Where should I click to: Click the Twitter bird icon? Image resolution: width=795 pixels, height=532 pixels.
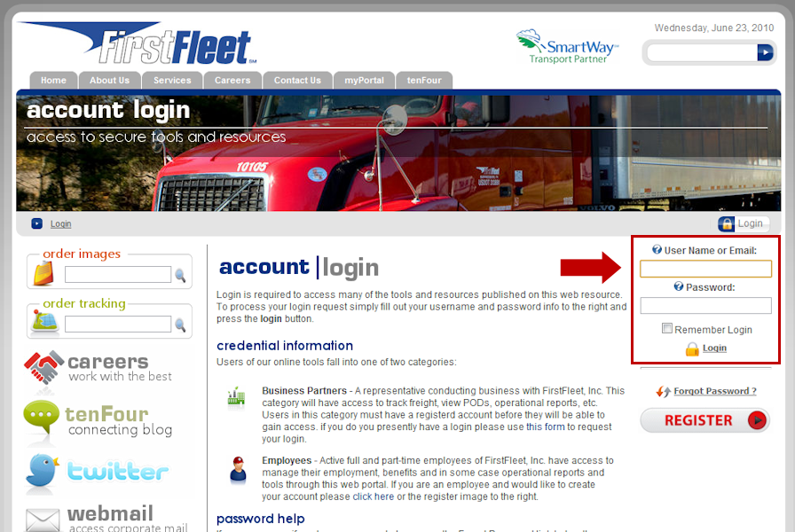[x=43, y=470]
